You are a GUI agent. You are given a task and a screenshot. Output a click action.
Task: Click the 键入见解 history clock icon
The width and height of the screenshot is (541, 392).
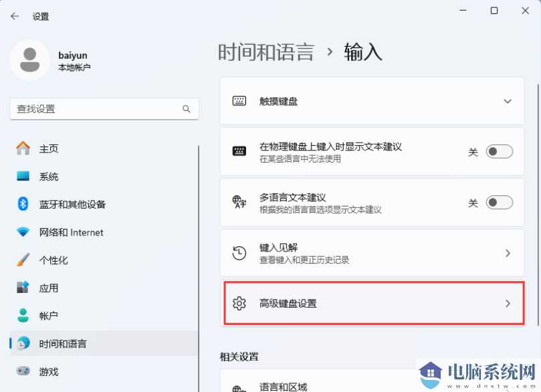click(x=239, y=253)
